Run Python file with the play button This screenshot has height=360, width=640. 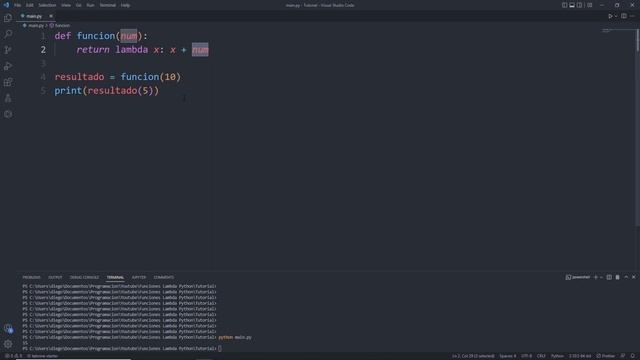tap(610, 16)
